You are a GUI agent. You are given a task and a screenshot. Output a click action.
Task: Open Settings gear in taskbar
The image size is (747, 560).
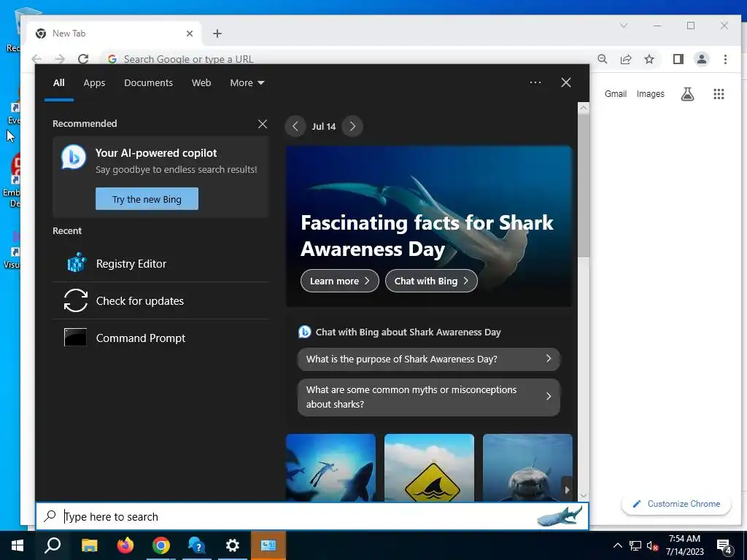click(233, 545)
